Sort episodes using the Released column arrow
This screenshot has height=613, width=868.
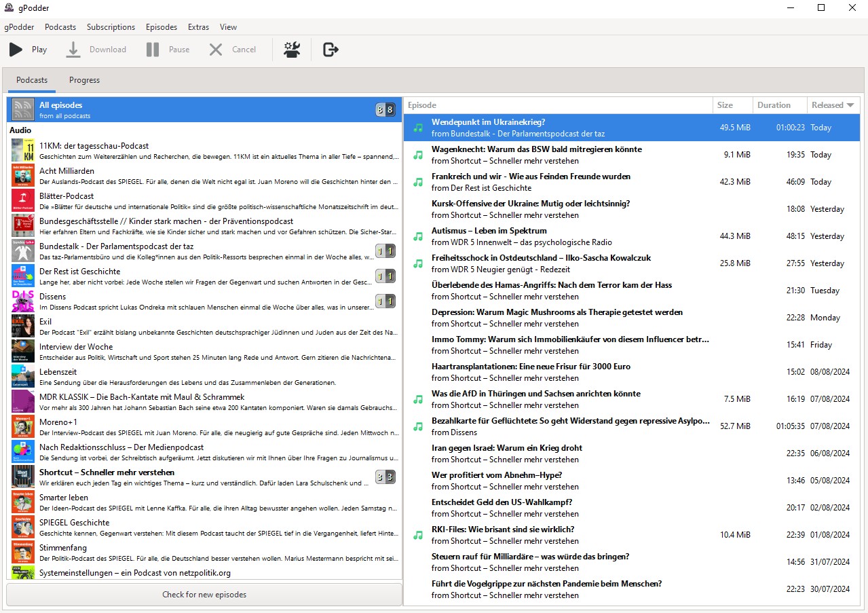point(850,105)
